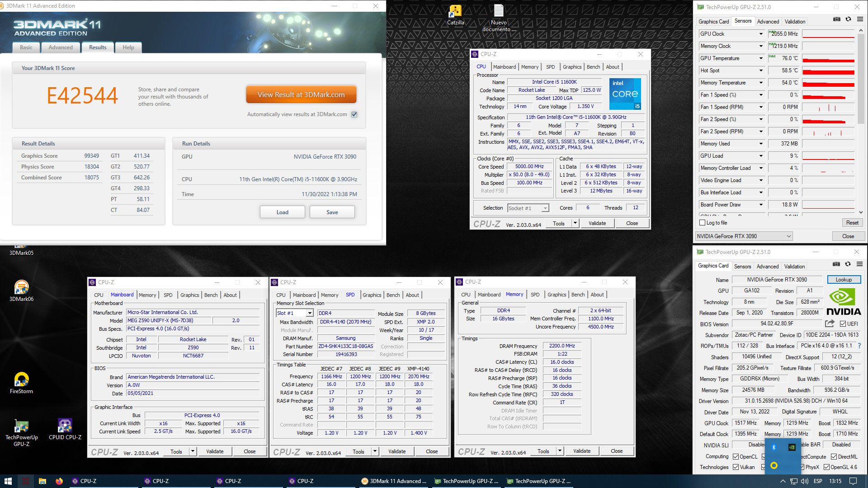
Task: Select the Catzilla desktop icon
Action: coord(455,15)
